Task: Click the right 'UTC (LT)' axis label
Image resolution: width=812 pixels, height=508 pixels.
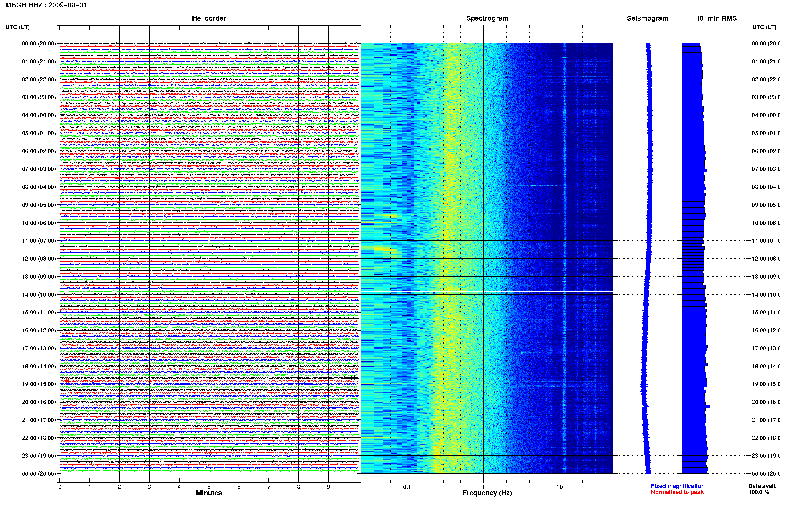Action: [764, 27]
